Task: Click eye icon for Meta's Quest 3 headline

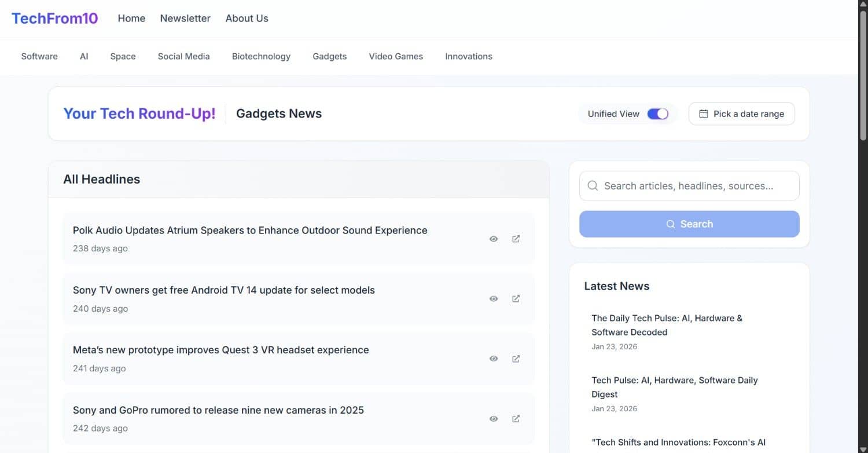Action: [494, 359]
